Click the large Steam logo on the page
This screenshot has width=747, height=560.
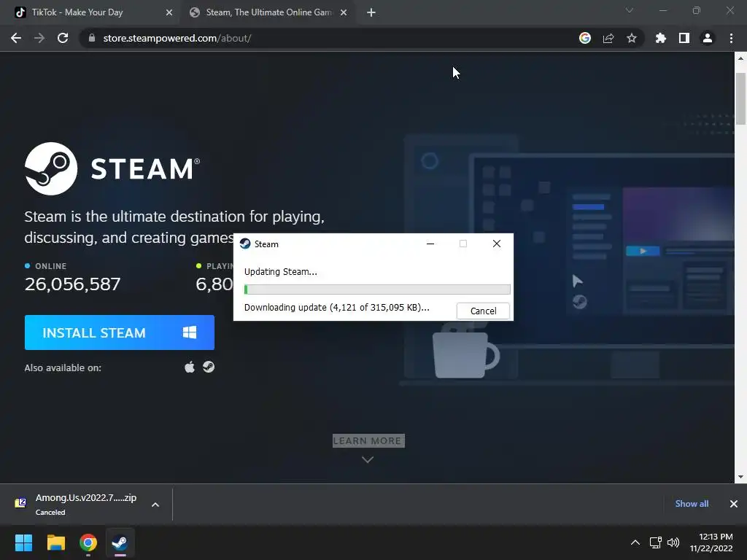pos(112,168)
